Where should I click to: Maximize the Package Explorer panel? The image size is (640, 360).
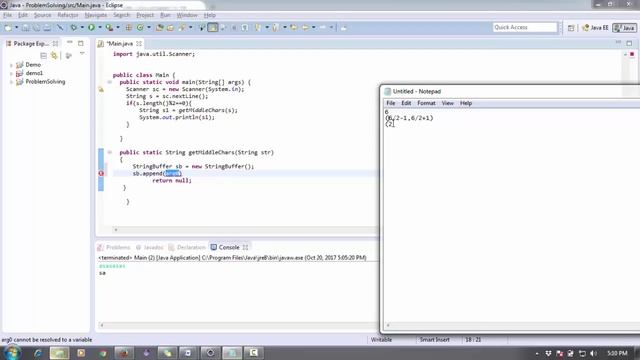[81, 43]
